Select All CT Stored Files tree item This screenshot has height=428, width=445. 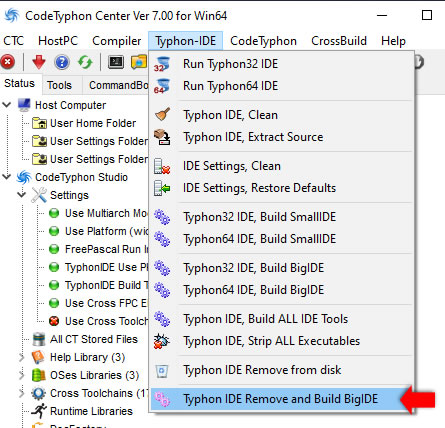94,339
